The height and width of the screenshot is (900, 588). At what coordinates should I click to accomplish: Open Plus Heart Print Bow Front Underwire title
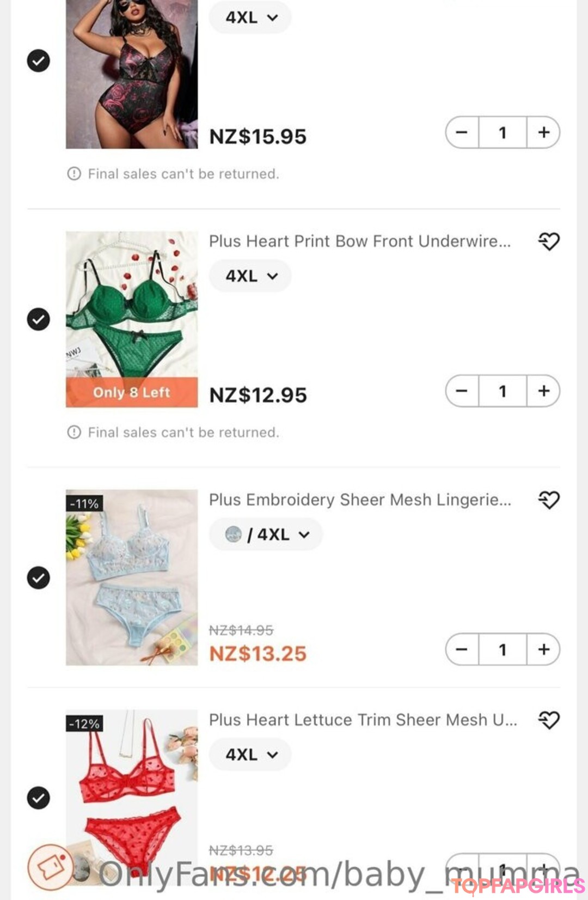(359, 241)
